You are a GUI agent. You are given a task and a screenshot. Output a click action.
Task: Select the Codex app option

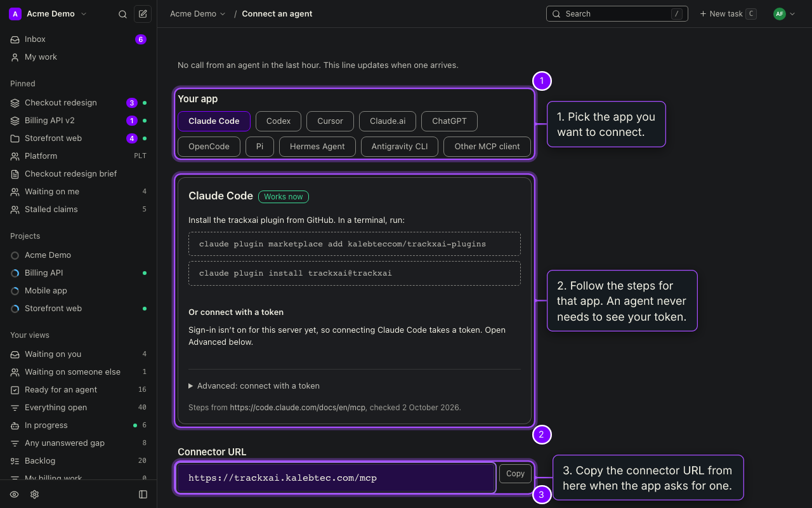278,121
